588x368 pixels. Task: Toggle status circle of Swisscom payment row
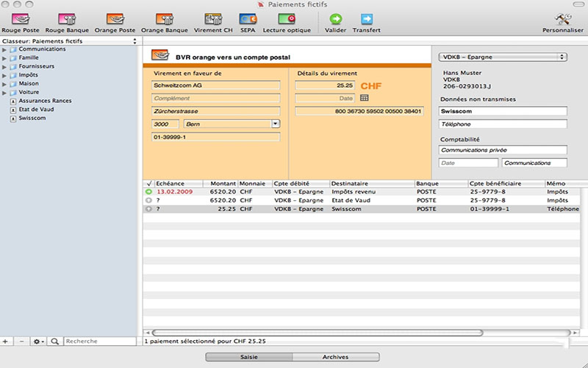coord(149,209)
